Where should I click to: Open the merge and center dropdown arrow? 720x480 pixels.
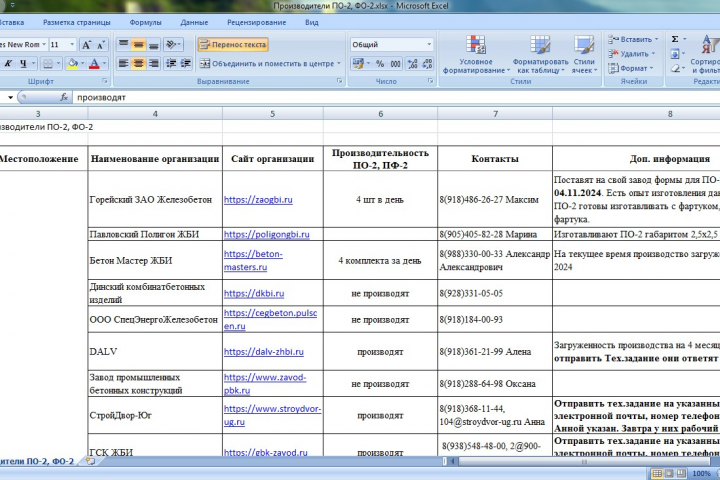tap(339, 63)
